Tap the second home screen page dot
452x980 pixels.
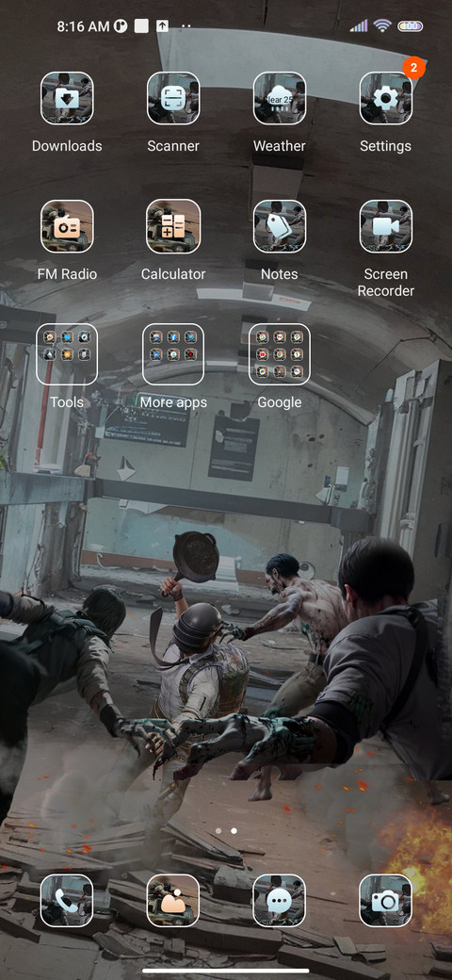pos(234,831)
